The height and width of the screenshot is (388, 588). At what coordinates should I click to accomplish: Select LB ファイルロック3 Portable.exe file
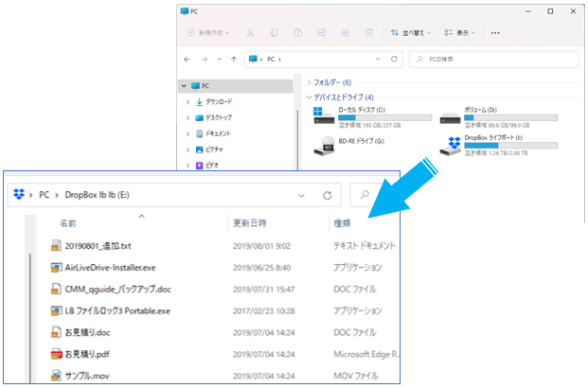pos(117,311)
